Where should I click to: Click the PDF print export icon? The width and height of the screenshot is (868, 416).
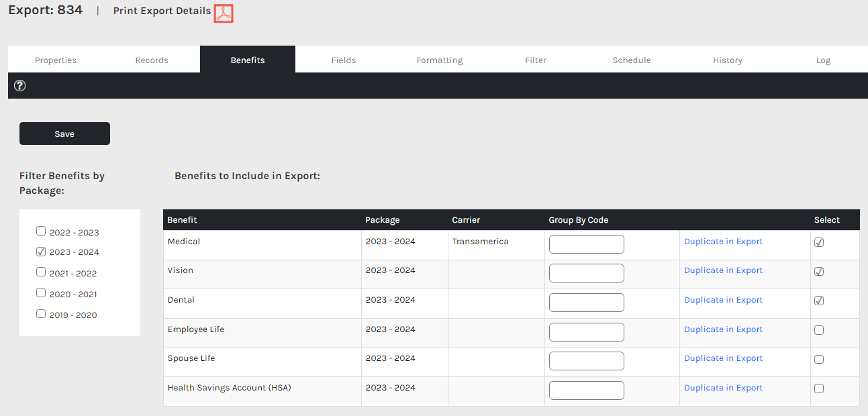pyautogui.click(x=224, y=13)
